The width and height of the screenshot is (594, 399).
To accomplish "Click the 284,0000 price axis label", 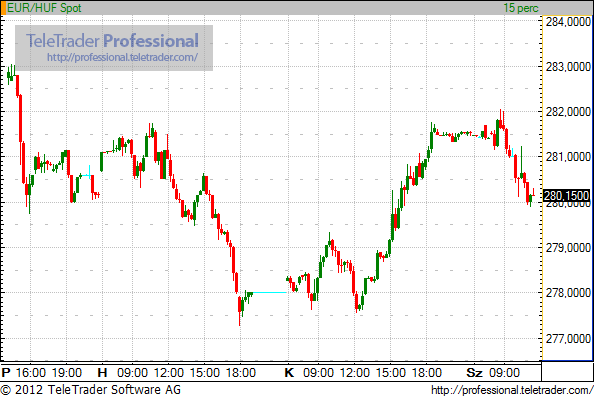I will tap(568, 22).
